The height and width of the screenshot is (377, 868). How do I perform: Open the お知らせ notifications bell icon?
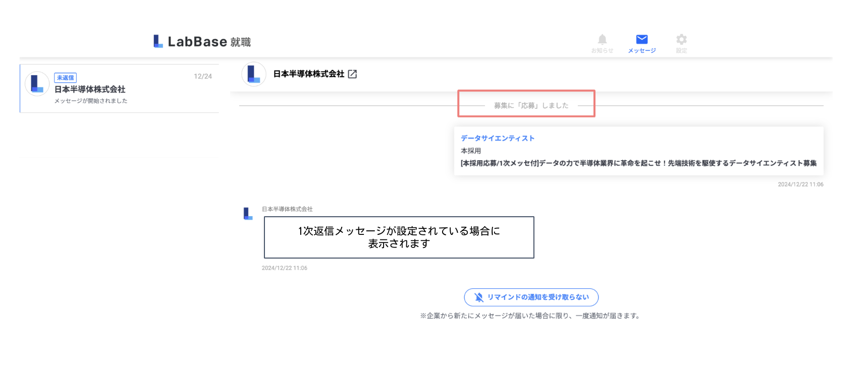602,39
